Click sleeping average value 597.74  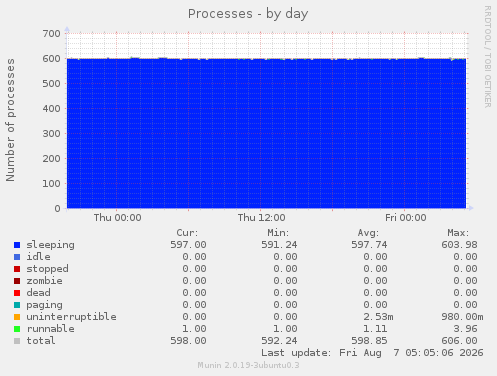point(369,245)
